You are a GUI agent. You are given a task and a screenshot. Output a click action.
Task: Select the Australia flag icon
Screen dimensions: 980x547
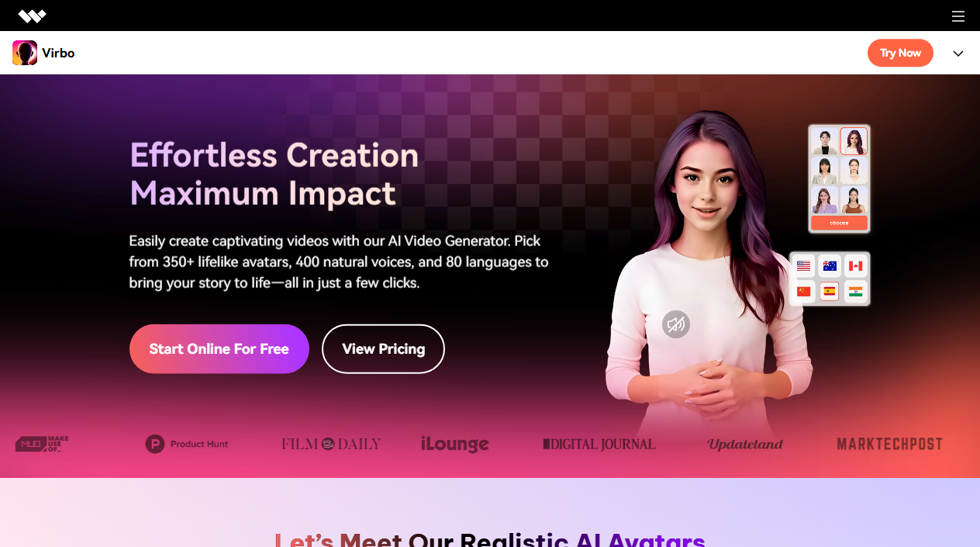click(x=830, y=266)
